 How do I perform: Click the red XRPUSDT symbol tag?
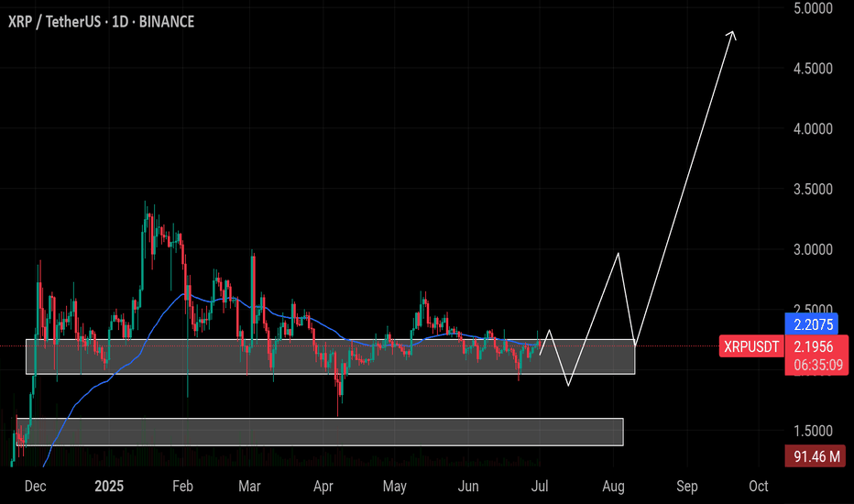point(751,346)
